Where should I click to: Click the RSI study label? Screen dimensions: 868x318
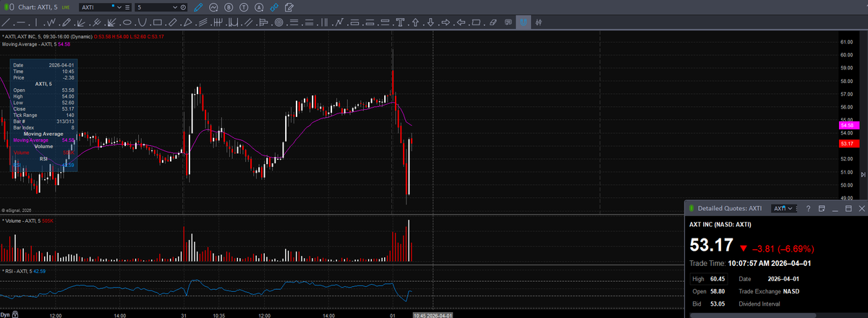[24, 271]
